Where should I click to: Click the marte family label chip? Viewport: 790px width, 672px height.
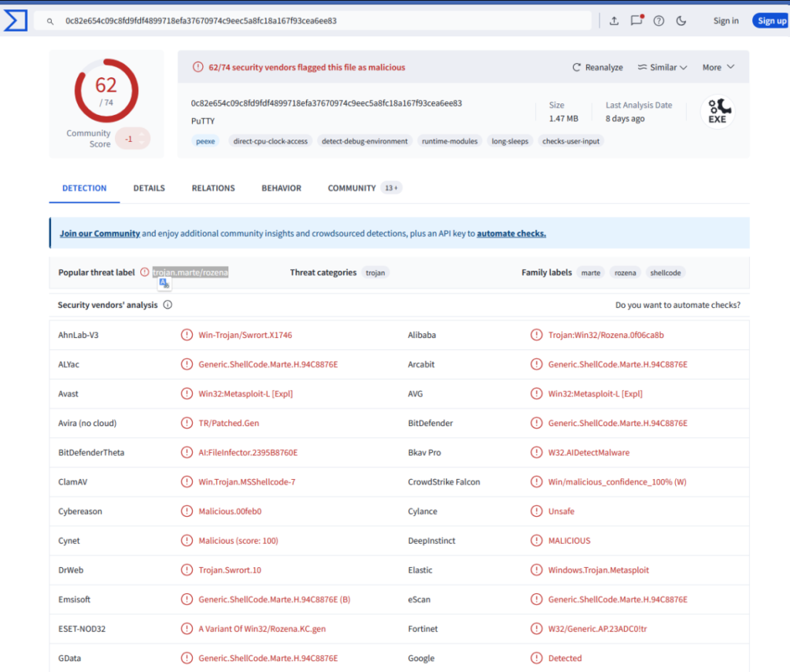(x=590, y=272)
